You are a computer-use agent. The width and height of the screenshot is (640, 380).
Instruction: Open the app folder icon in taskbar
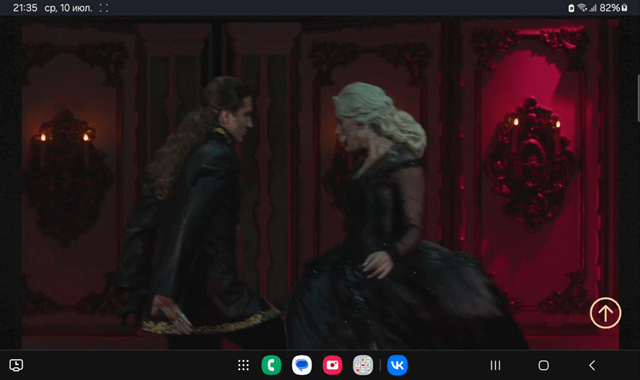pos(363,365)
